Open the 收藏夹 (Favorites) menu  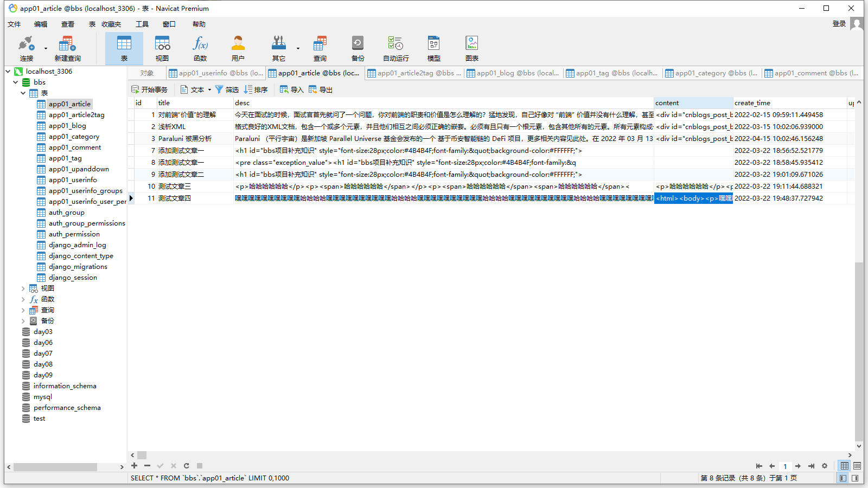pyautogui.click(x=111, y=24)
